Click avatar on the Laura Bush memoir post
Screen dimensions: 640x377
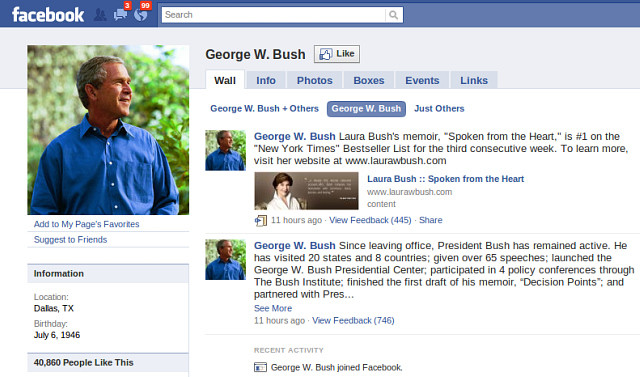pos(225,150)
